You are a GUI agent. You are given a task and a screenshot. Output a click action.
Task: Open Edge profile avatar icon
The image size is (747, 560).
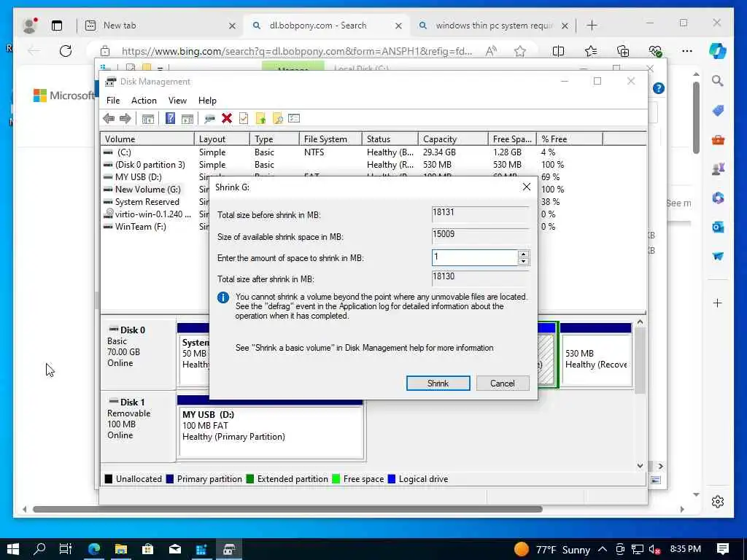tap(30, 26)
